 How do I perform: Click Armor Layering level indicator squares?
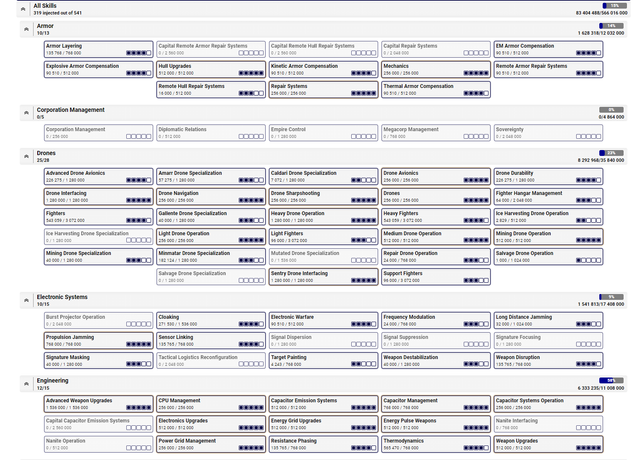(138, 53)
